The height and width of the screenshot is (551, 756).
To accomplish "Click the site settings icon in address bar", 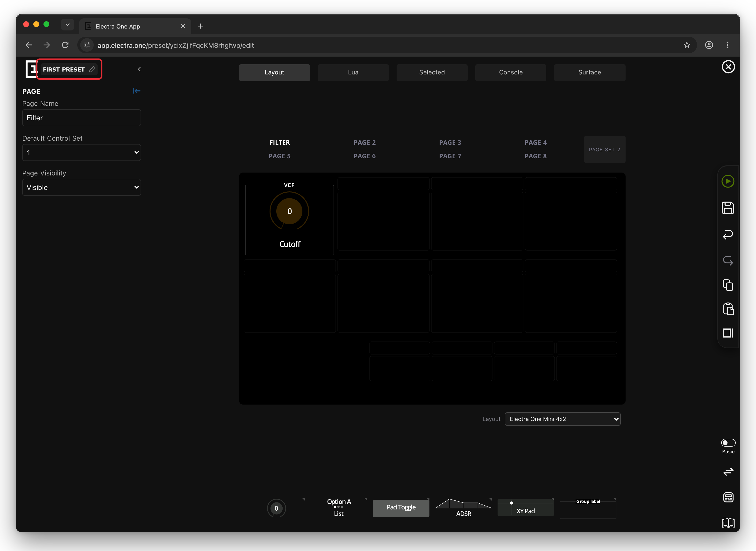I will pyautogui.click(x=87, y=45).
